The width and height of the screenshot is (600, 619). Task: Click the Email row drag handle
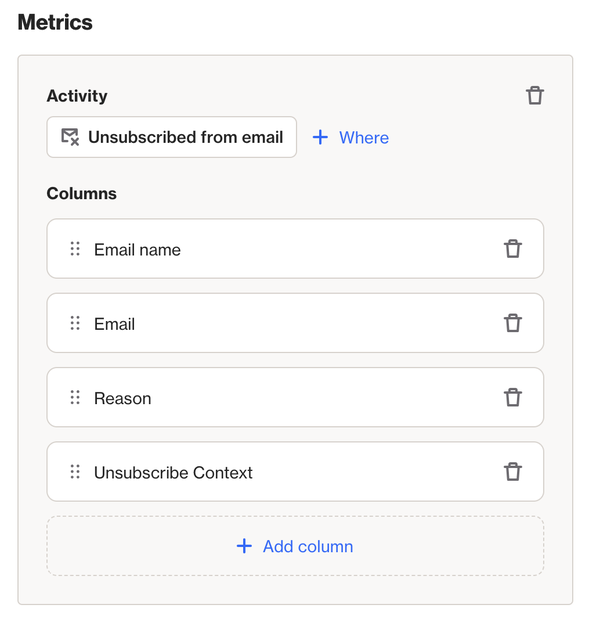coord(75,323)
